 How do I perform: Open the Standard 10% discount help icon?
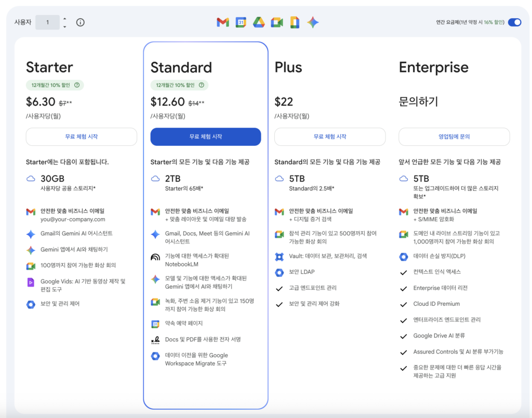coord(202,85)
